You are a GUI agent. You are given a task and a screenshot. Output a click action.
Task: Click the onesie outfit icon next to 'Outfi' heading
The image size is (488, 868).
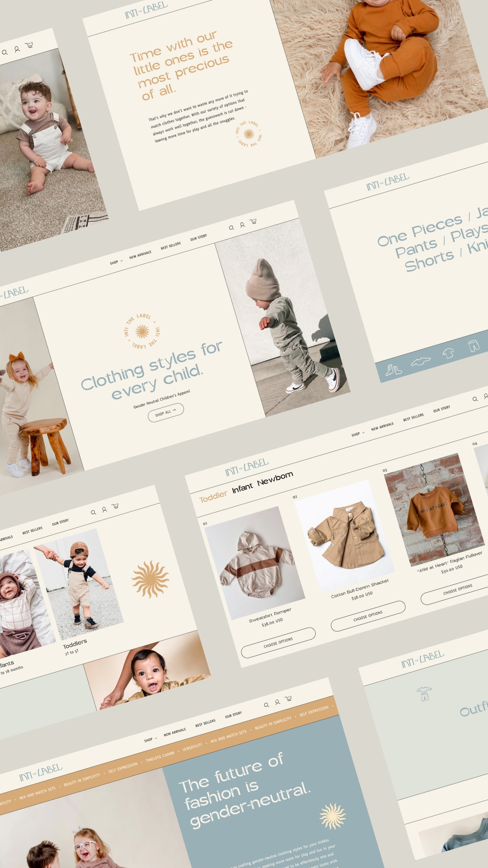click(x=424, y=693)
